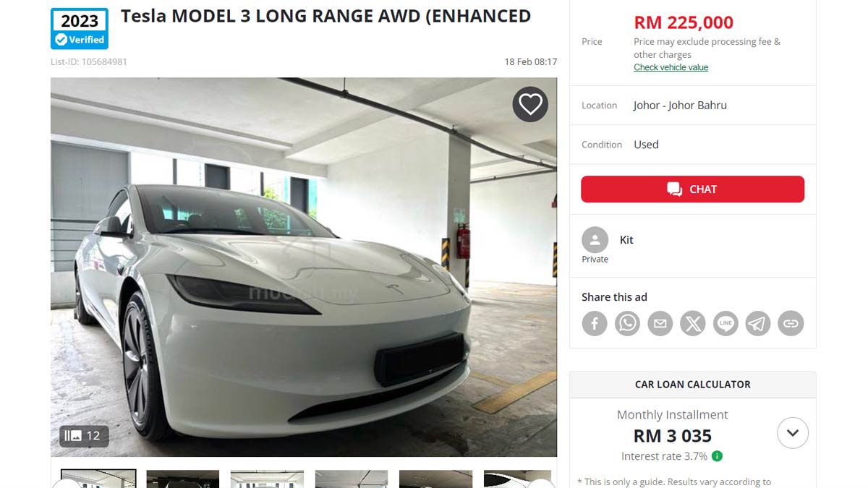Share this ad on Facebook
868x488 pixels.
tap(595, 323)
